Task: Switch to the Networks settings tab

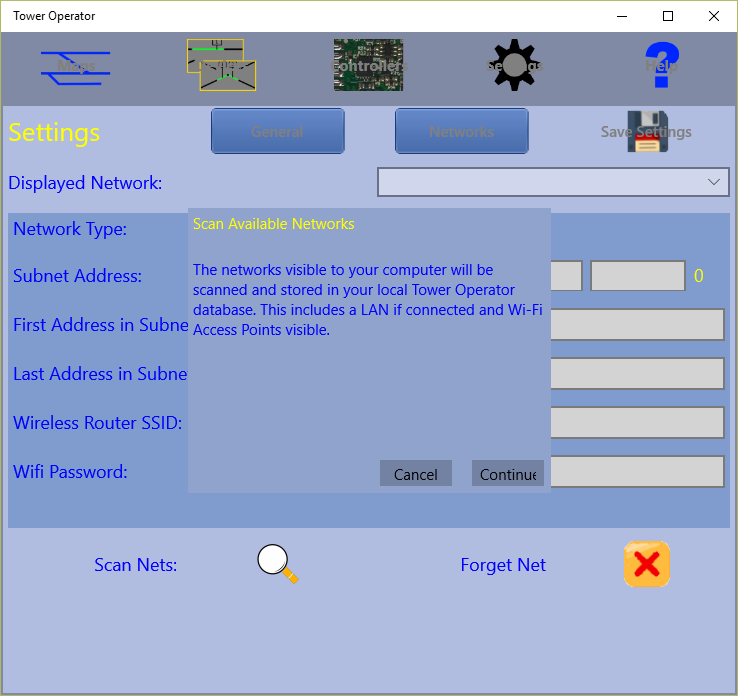Action: click(461, 131)
